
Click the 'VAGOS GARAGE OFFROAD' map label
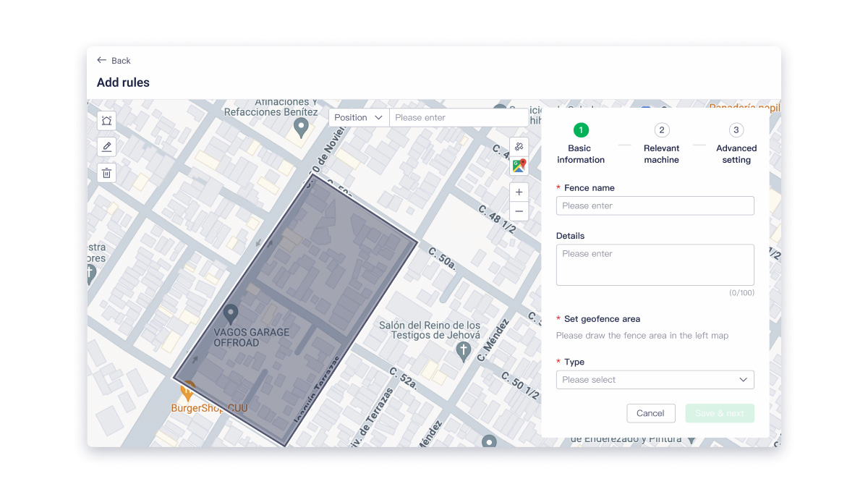coord(252,338)
